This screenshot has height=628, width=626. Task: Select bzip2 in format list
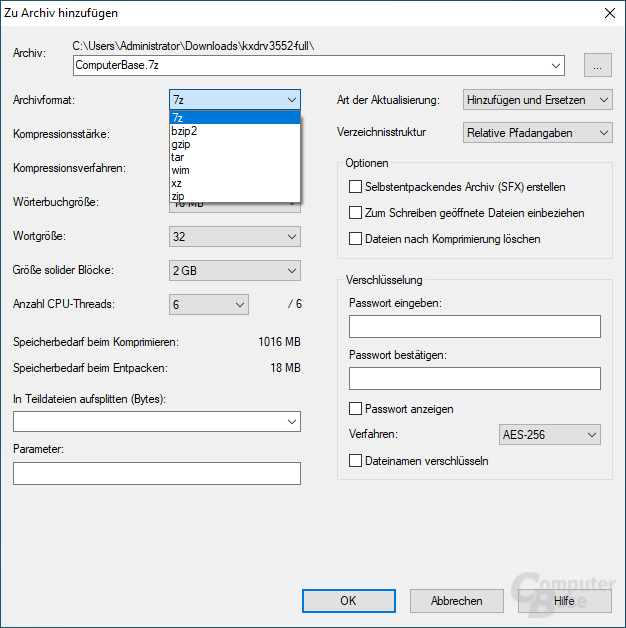pyautogui.click(x=235, y=131)
